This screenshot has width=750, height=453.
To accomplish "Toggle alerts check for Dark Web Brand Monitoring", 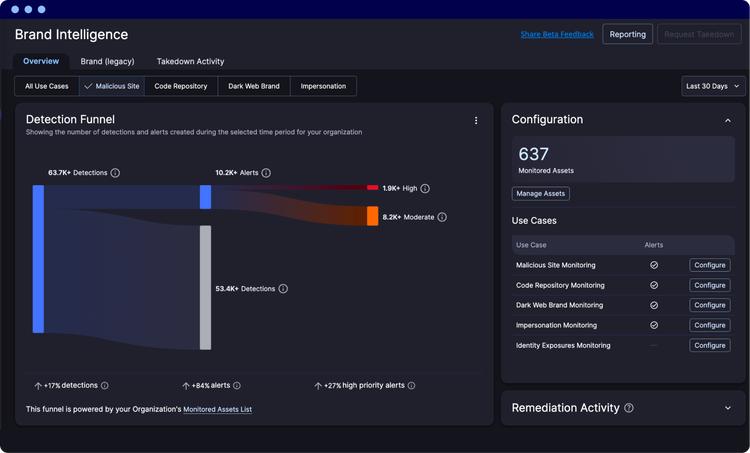I will tap(654, 305).
